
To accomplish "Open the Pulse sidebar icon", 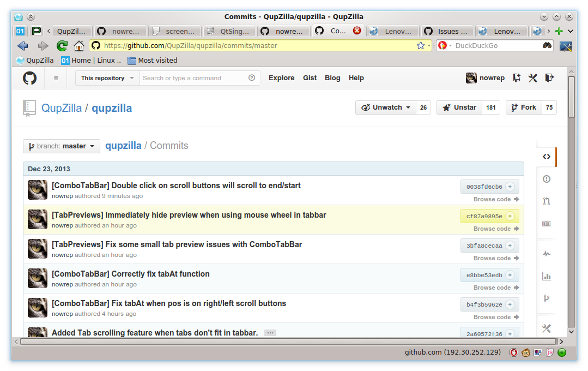I will tap(547, 254).
